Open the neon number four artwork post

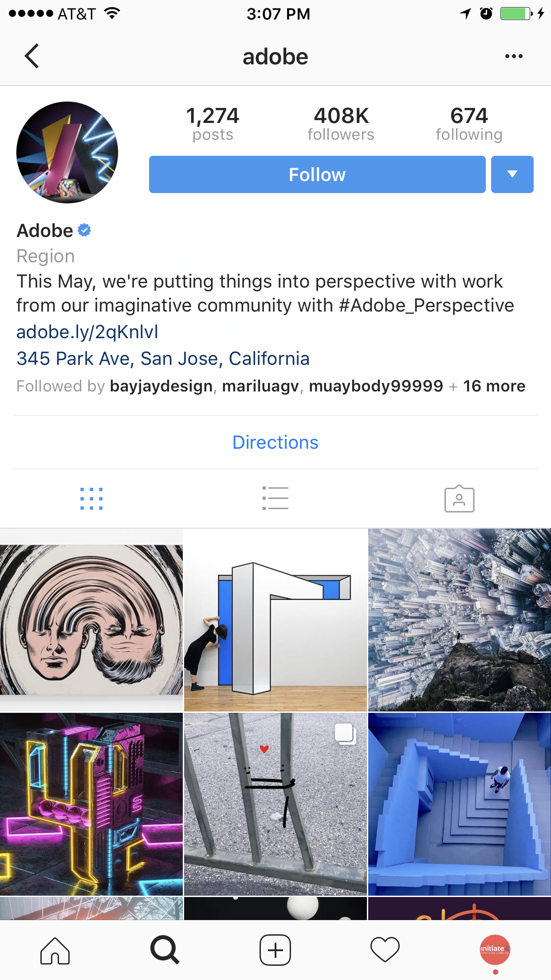[x=91, y=804]
